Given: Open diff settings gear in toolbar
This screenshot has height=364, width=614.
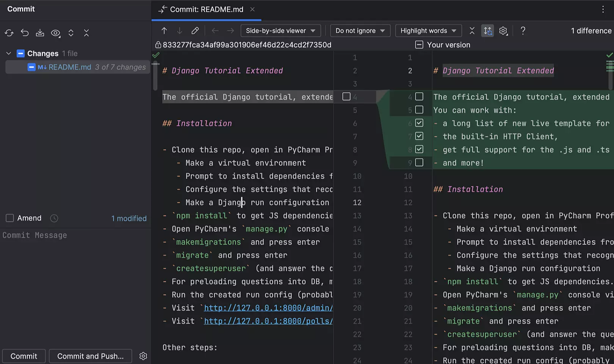Looking at the screenshot, I should click(503, 31).
